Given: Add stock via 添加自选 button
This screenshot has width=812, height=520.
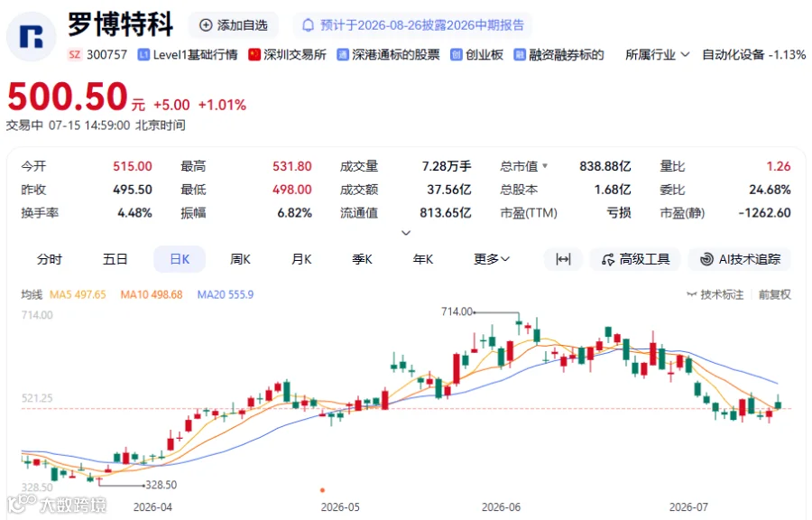Looking at the screenshot, I should tap(234, 25).
